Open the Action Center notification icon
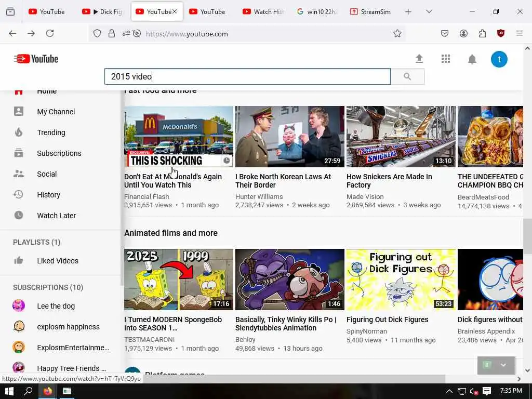This screenshot has width=532, height=399. click(x=487, y=391)
